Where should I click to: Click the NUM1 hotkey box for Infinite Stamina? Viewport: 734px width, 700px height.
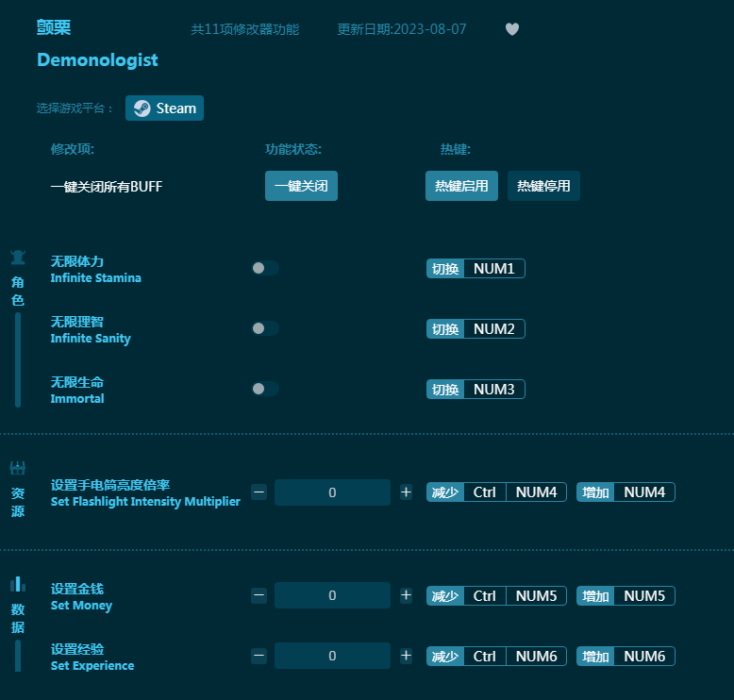(494, 269)
